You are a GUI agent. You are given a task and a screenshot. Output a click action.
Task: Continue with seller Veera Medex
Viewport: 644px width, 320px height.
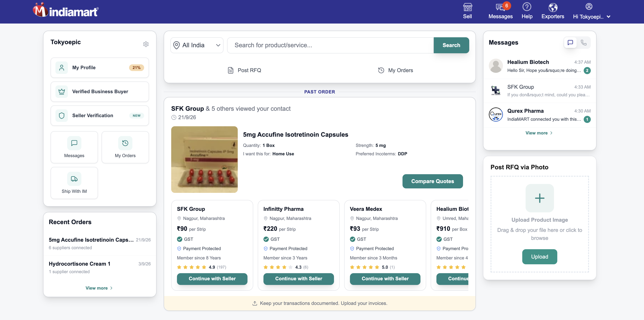tap(385, 279)
